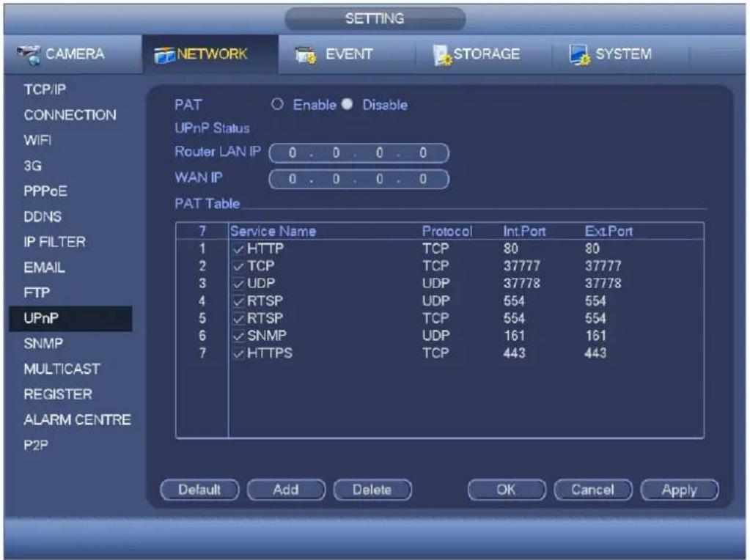Go to MULTICAST settings
The image size is (750, 560).
pyautogui.click(x=62, y=369)
